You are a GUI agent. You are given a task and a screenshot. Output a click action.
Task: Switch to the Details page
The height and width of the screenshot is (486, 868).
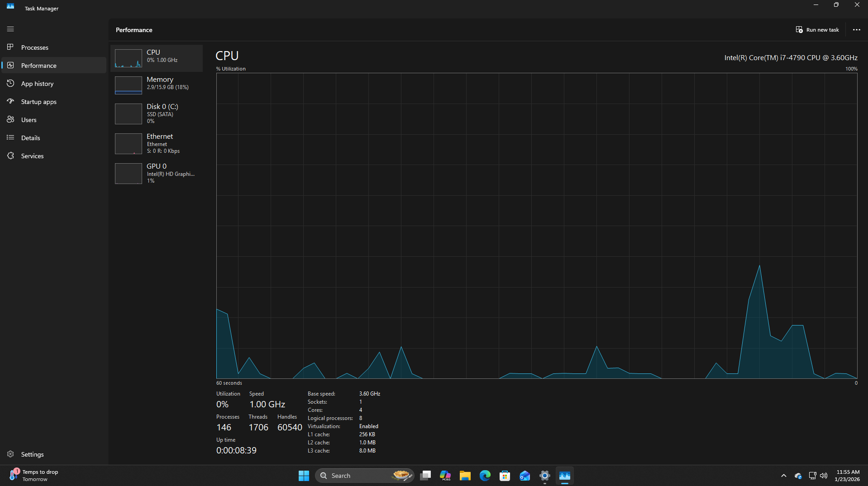(x=30, y=138)
